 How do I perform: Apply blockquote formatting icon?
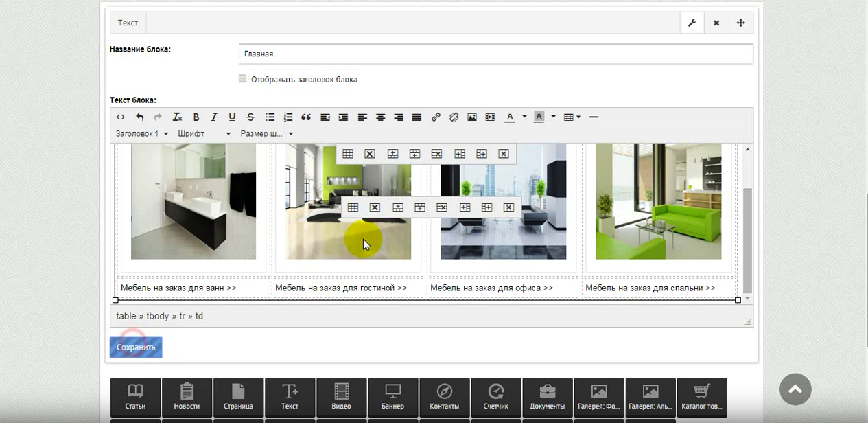[x=306, y=117]
